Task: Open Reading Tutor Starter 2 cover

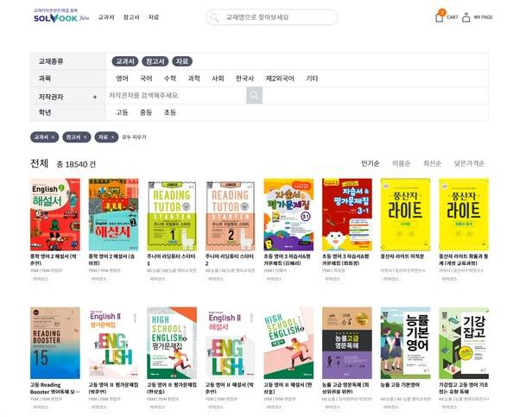Action: [x=230, y=214]
